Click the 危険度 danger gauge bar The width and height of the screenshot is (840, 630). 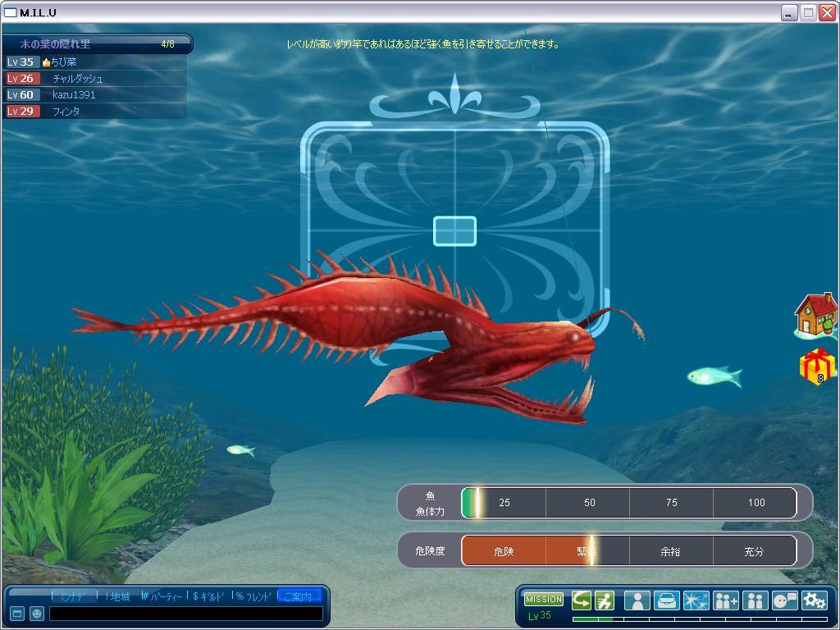[x=628, y=551]
